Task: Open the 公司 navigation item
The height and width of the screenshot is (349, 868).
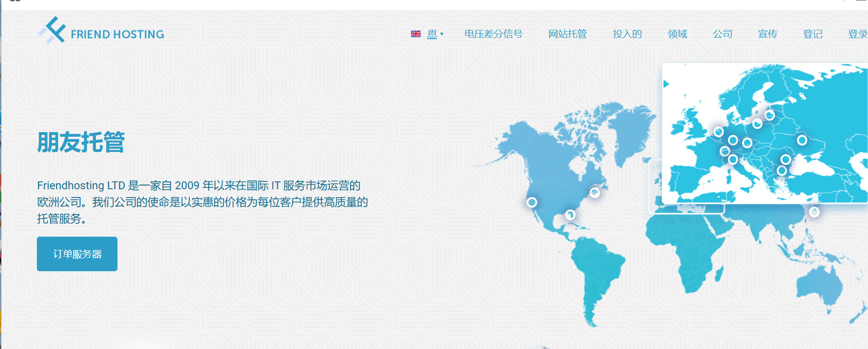Action: (x=722, y=34)
